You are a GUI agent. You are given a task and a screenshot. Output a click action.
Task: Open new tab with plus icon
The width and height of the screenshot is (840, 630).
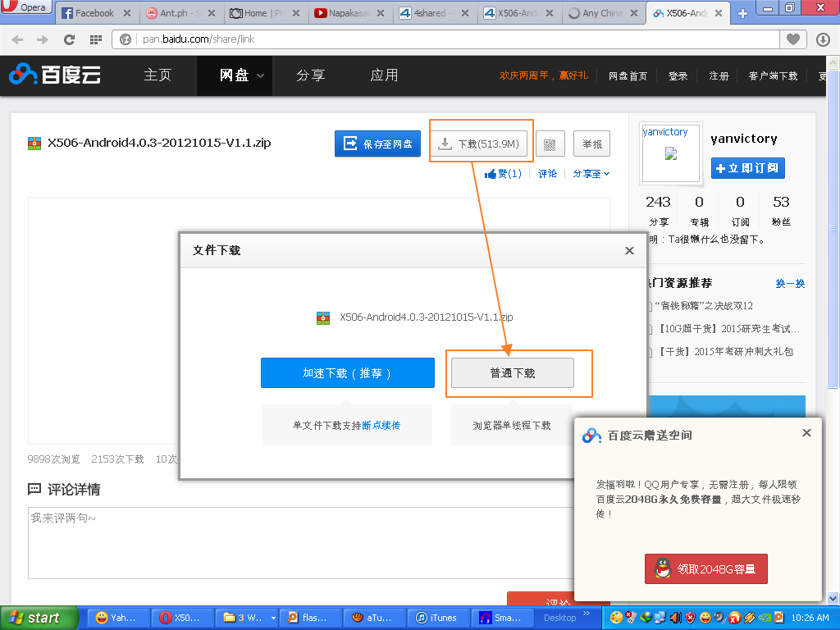(742, 13)
